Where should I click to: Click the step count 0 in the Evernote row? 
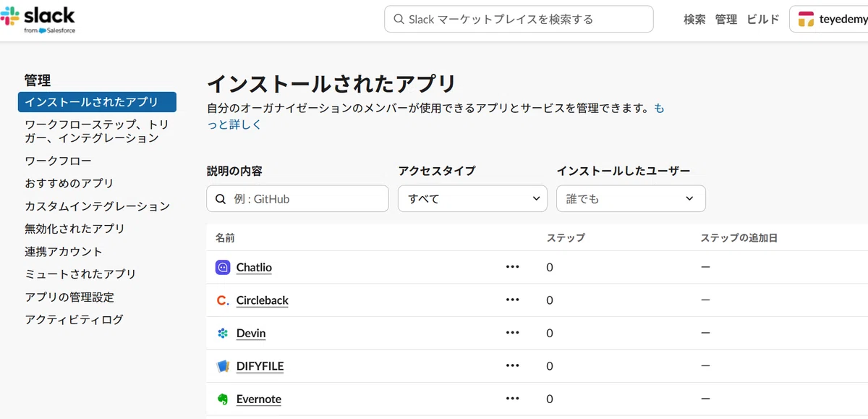point(550,399)
